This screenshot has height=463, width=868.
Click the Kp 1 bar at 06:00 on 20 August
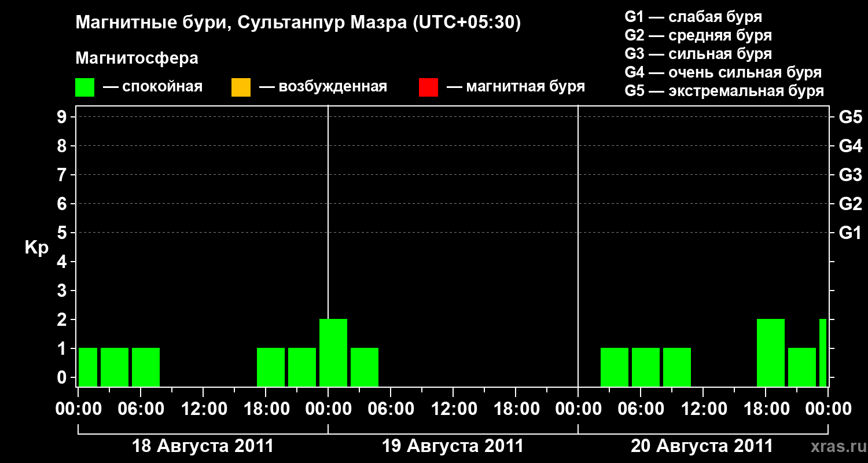[x=646, y=367]
